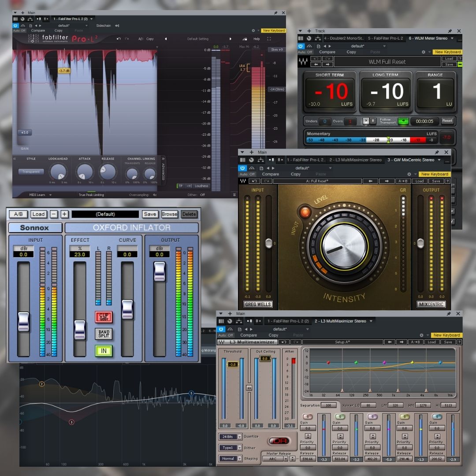
Task: Undo in GW MixCentric Waves toolbar
Action: [254, 181]
